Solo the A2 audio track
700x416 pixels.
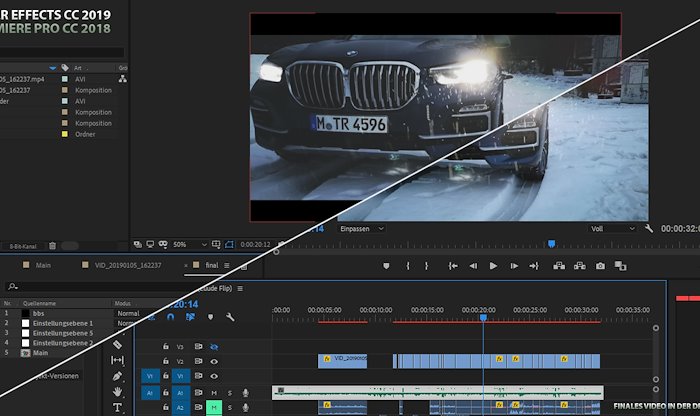click(230, 408)
